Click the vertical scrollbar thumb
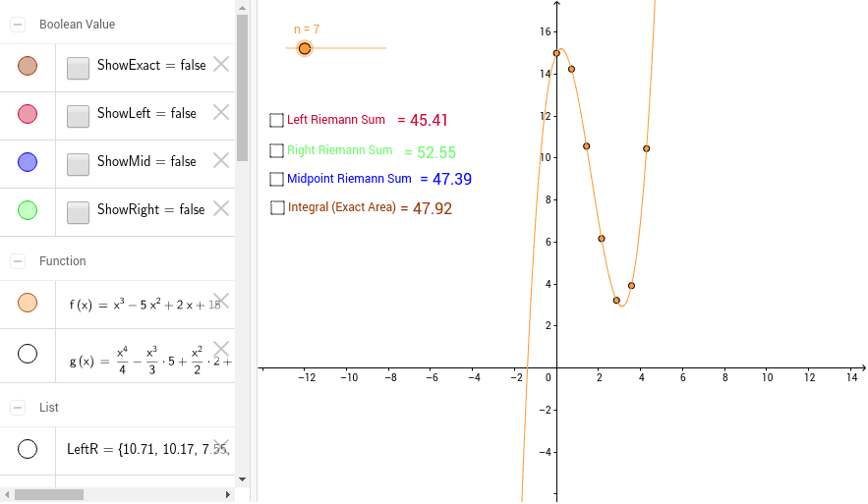 click(x=242, y=88)
